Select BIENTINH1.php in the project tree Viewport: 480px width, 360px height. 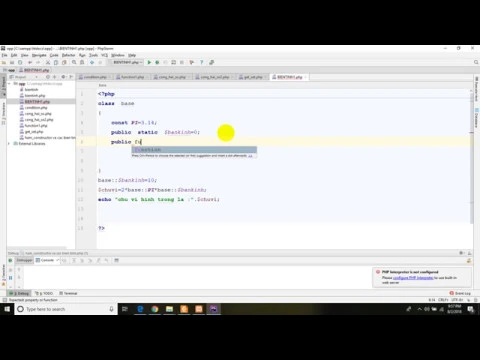coord(35,102)
